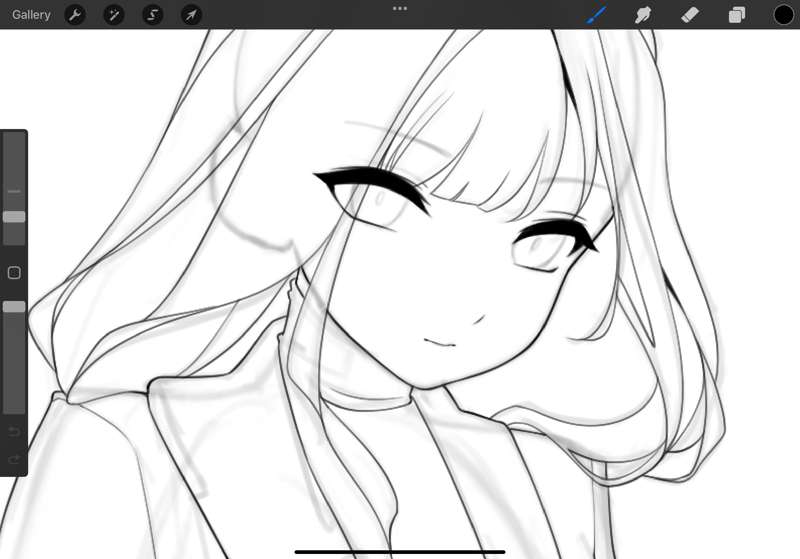Activate the Selection tool
The height and width of the screenshot is (559, 800).
(x=153, y=15)
